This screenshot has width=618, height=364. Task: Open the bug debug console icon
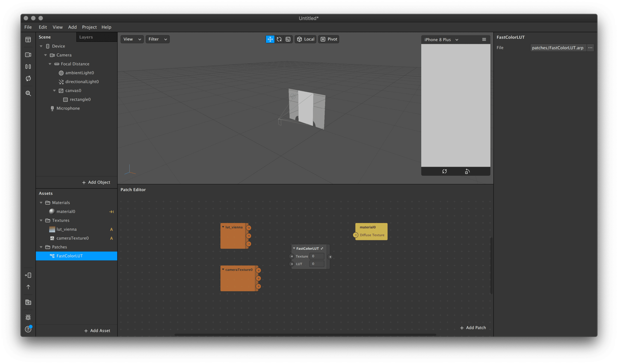click(28, 317)
